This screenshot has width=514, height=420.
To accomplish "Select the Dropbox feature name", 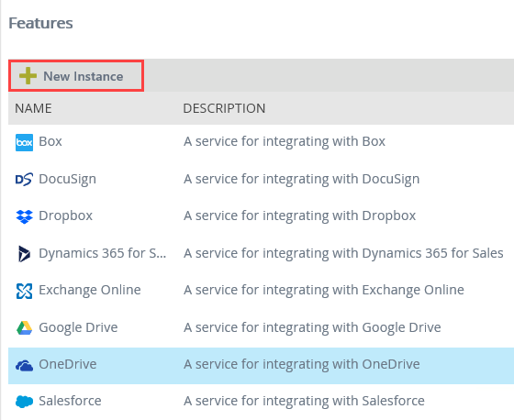I will click(x=65, y=216).
